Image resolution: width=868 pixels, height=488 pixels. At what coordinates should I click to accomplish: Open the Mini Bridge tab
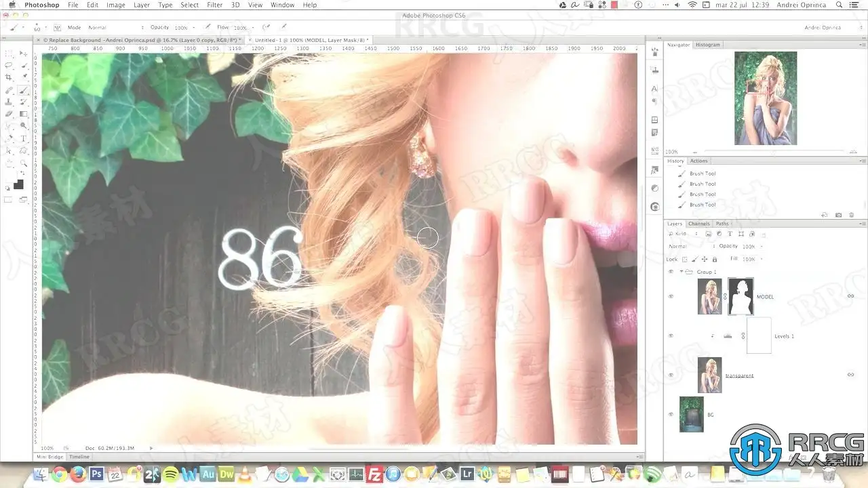51,457
